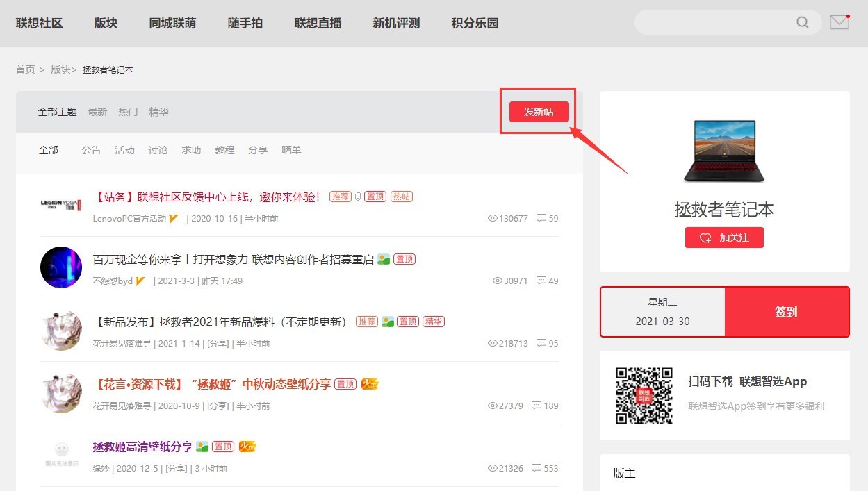The height and width of the screenshot is (491, 868).
Task: Go to 同城联萌 in the navigation bar
Action: pyautogui.click(x=172, y=23)
